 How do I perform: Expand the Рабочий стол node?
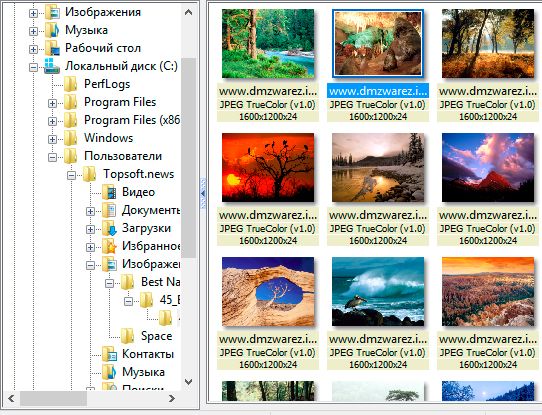point(33,49)
